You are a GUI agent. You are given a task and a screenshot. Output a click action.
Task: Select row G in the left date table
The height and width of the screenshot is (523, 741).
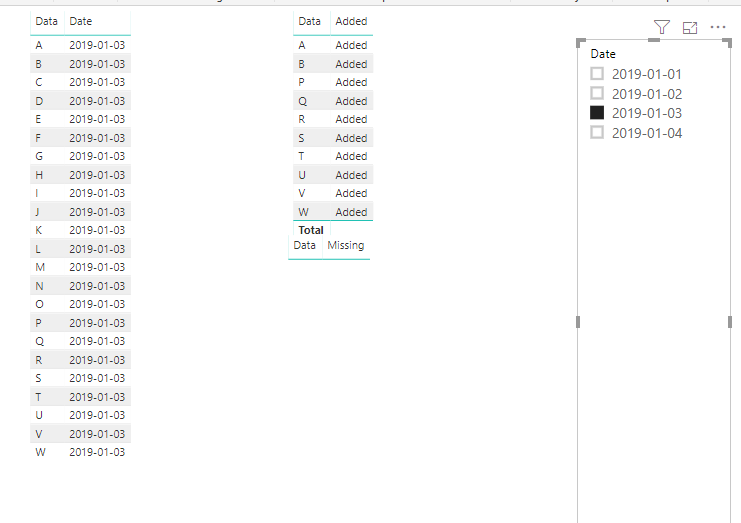pyautogui.click(x=80, y=156)
